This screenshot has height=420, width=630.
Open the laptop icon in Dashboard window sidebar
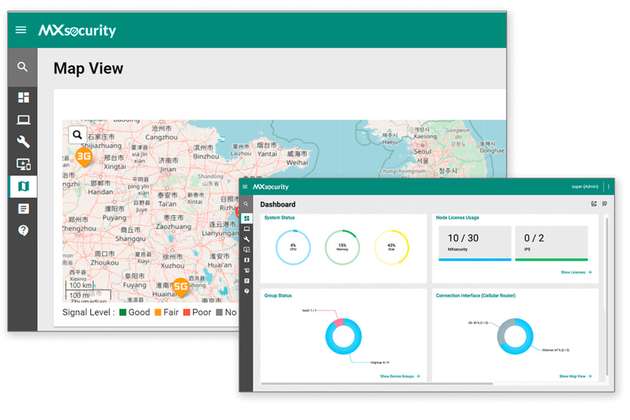[x=247, y=229]
